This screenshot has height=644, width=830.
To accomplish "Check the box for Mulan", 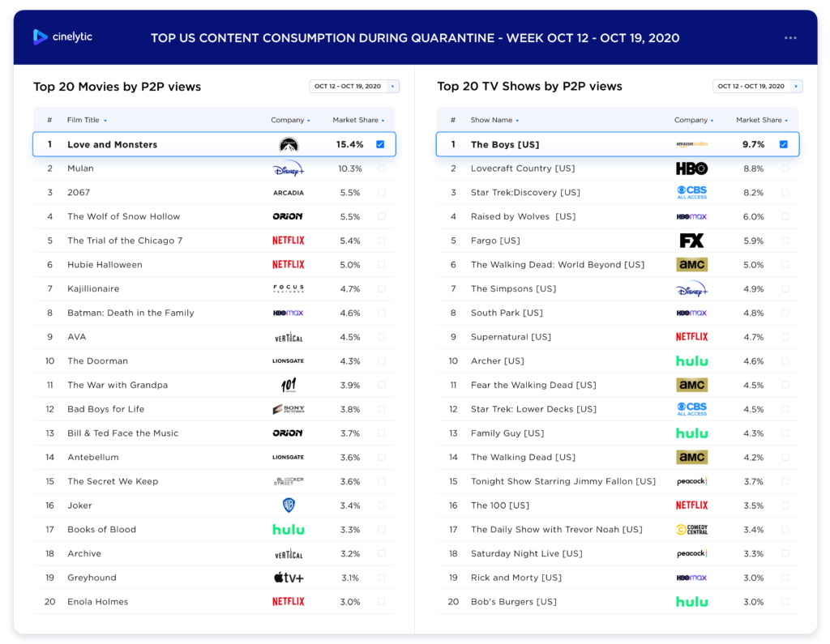I will coord(382,168).
